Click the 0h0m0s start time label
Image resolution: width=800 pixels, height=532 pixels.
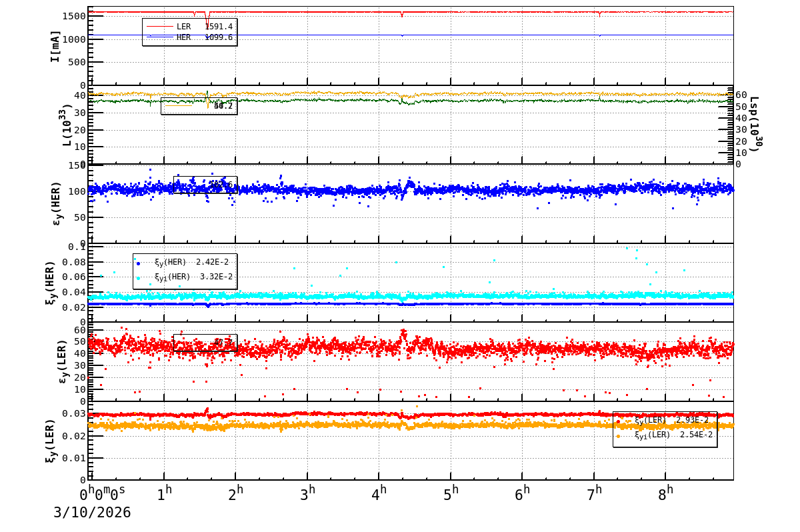click(x=102, y=493)
